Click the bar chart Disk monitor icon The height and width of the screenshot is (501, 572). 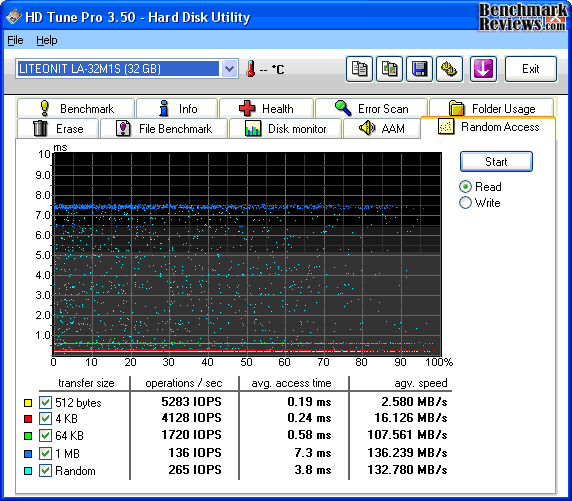click(x=253, y=128)
